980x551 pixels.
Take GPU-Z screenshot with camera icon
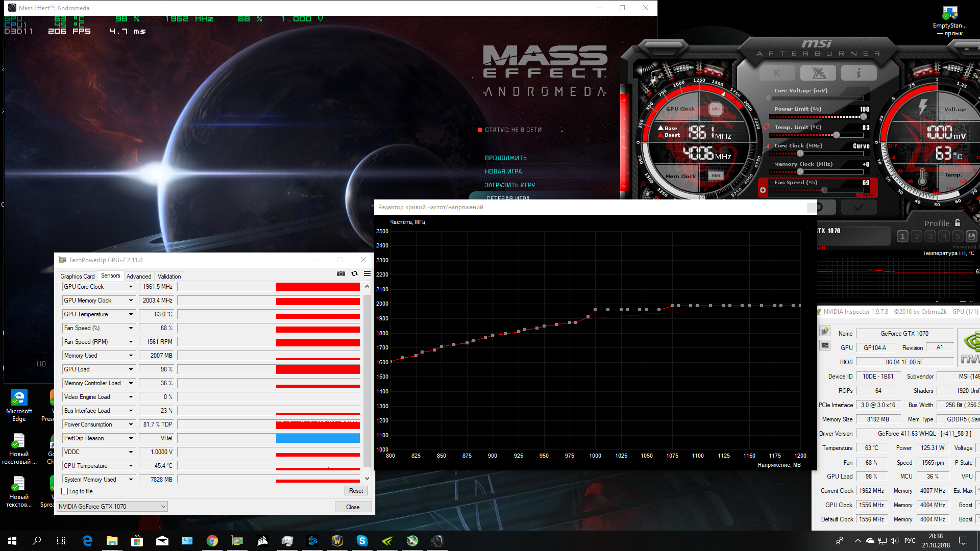(341, 274)
